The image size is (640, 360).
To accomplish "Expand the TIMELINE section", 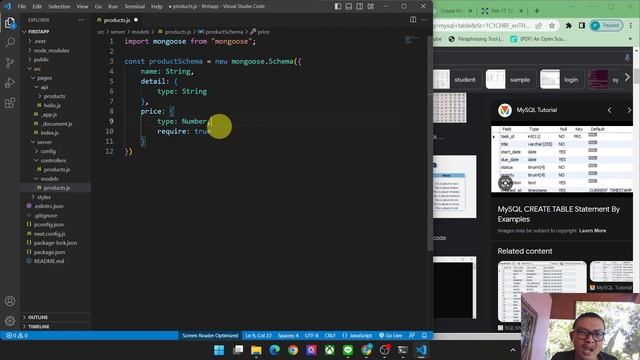I will [56, 327].
